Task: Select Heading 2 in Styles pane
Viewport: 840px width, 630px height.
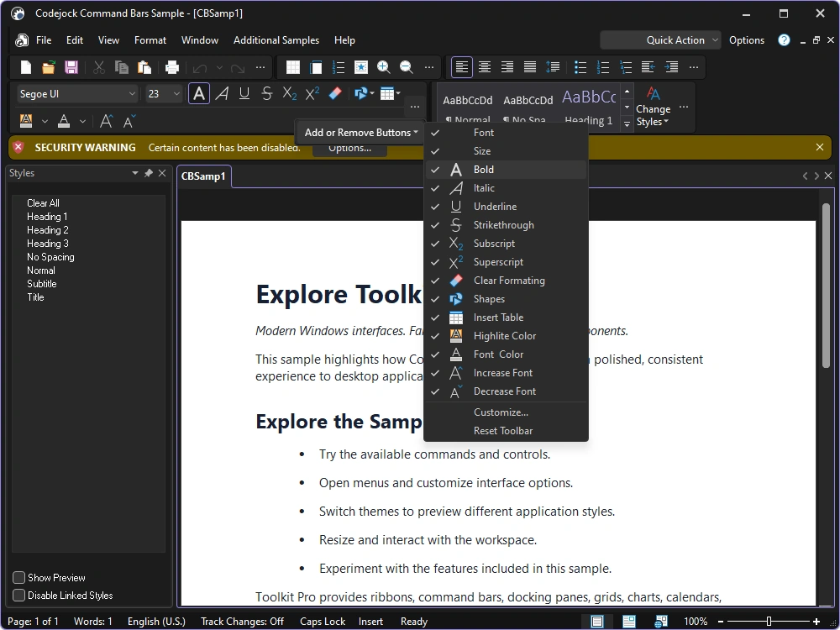Action: [x=48, y=230]
